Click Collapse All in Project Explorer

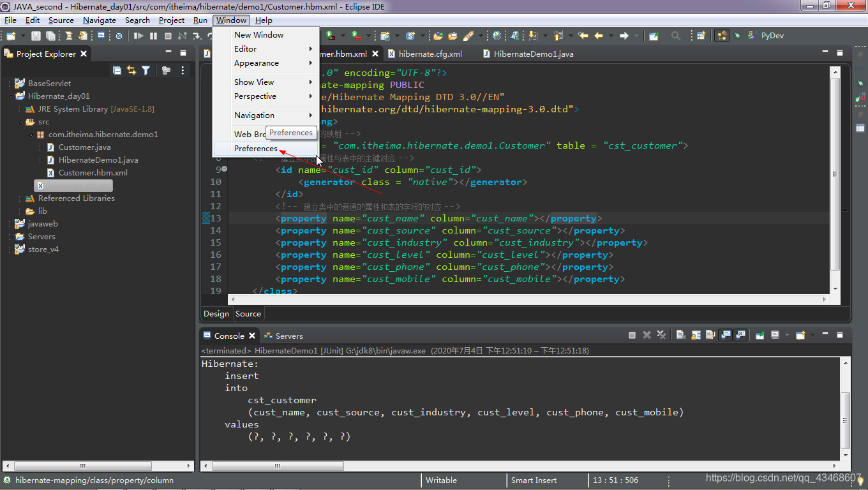tap(117, 70)
